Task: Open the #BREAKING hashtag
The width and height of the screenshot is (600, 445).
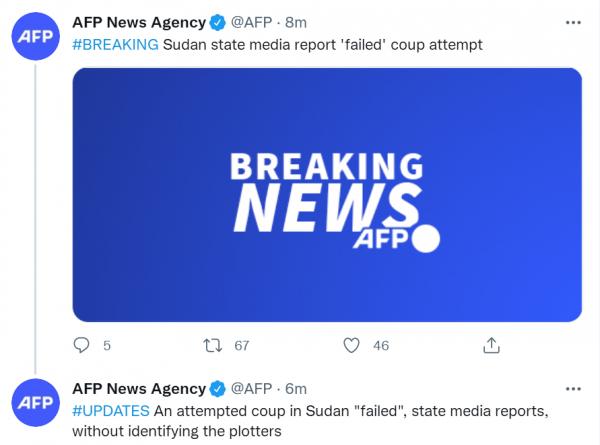Action: point(115,44)
